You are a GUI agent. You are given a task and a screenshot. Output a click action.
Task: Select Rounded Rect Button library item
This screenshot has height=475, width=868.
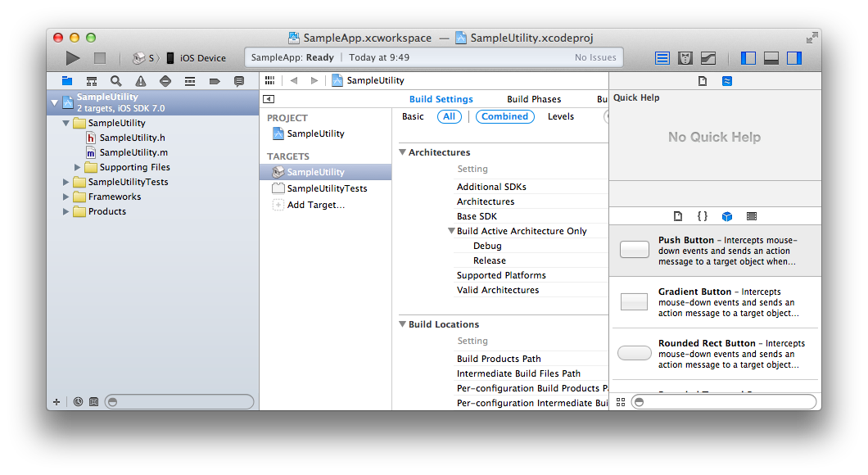click(715, 354)
